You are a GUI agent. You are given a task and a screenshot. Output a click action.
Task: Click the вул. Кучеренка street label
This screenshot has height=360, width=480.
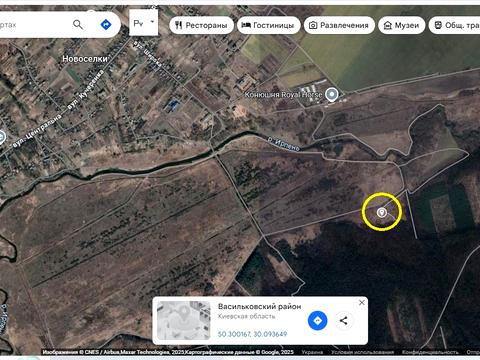coord(85,90)
